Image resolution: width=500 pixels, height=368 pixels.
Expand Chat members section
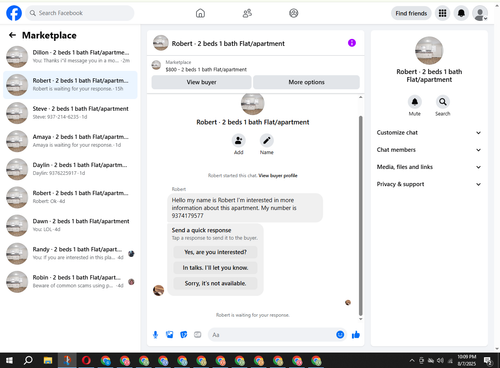click(x=429, y=150)
